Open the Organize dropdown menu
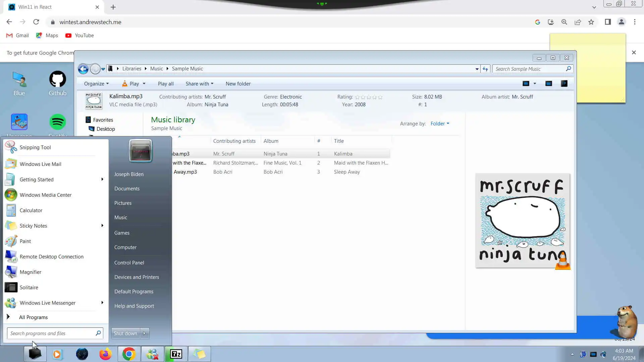The width and height of the screenshot is (644, 362). tap(96, 84)
